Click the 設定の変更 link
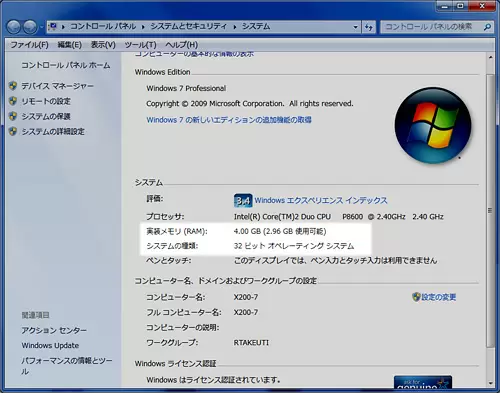500x393 pixels. 438,297
